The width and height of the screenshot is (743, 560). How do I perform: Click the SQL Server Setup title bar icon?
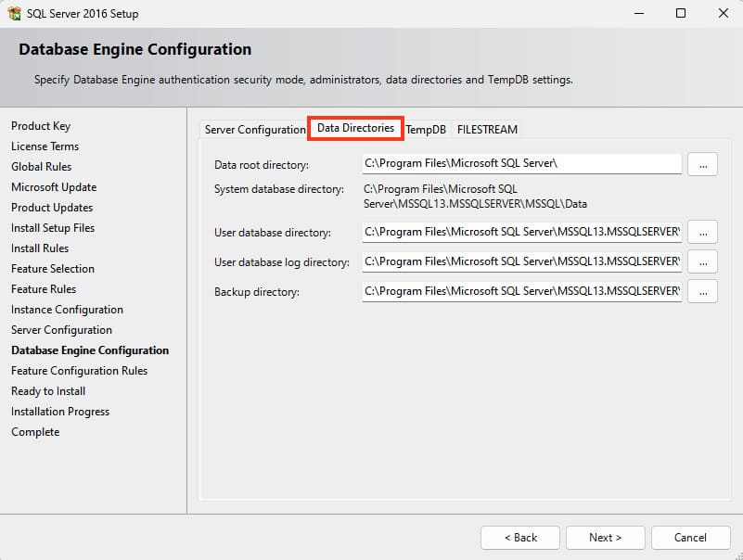[x=14, y=14]
